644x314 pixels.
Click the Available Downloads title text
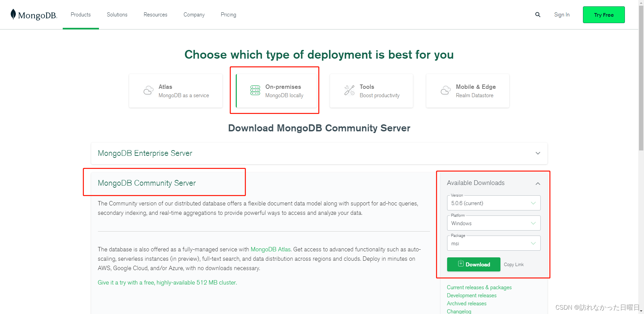[476, 183]
